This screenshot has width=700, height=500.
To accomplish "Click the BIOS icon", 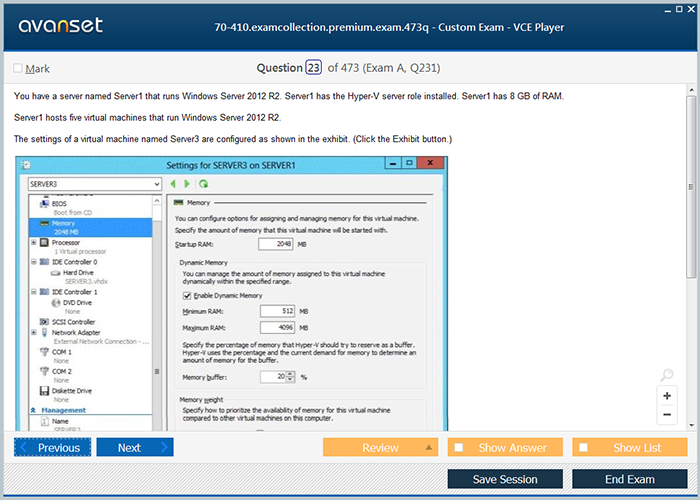I will tap(44, 204).
